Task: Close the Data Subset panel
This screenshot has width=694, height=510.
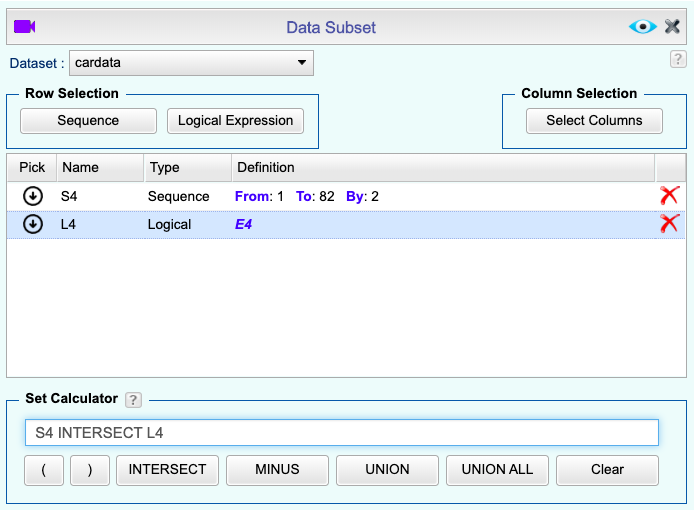Action: click(x=672, y=27)
